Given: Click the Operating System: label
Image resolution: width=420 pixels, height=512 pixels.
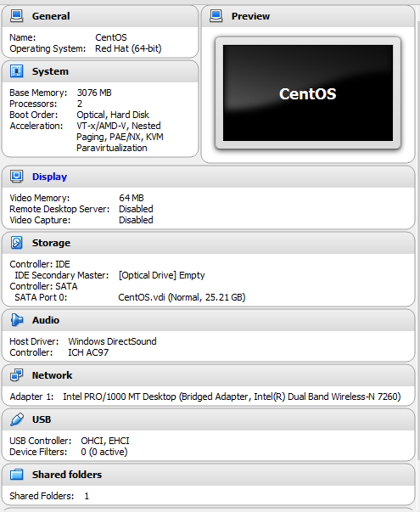Looking at the screenshot, I should pyautogui.click(x=48, y=48).
